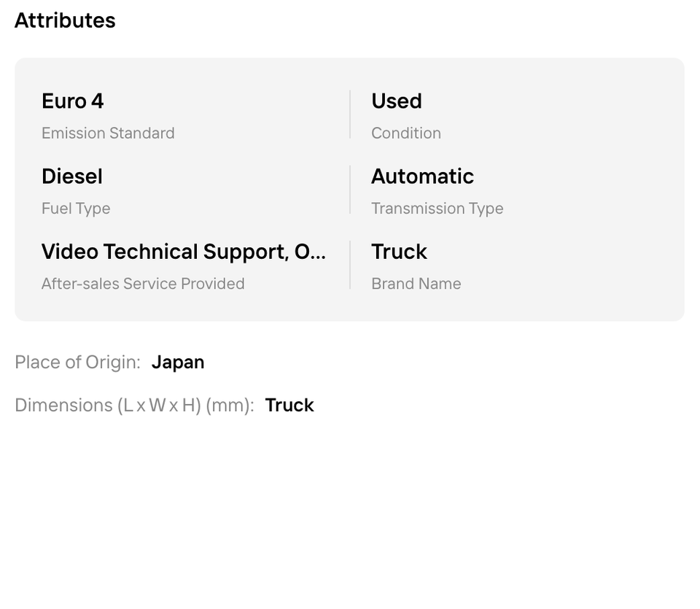Screen dimensions: 700x609
Task: Click the Place of Origin label
Action: [x=77, y=362]
